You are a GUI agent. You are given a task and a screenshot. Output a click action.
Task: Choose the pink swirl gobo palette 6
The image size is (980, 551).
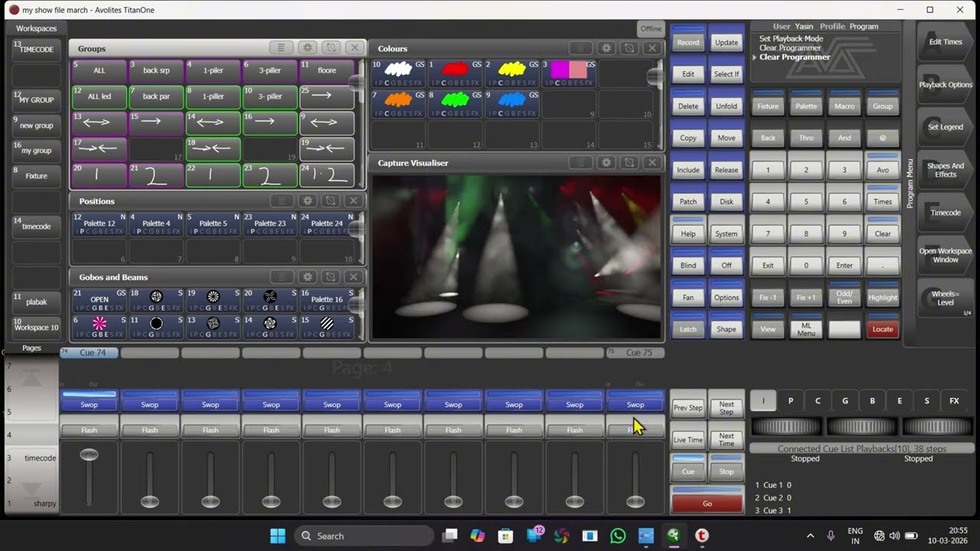pos(100,327)
